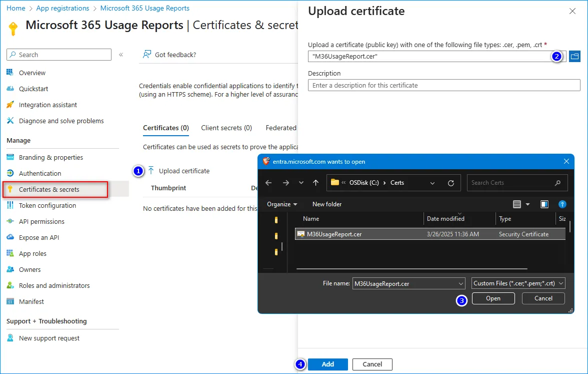The image size is (588, 374).
Task: Switch to the Client secrets tab
Action: click(226, 128)
